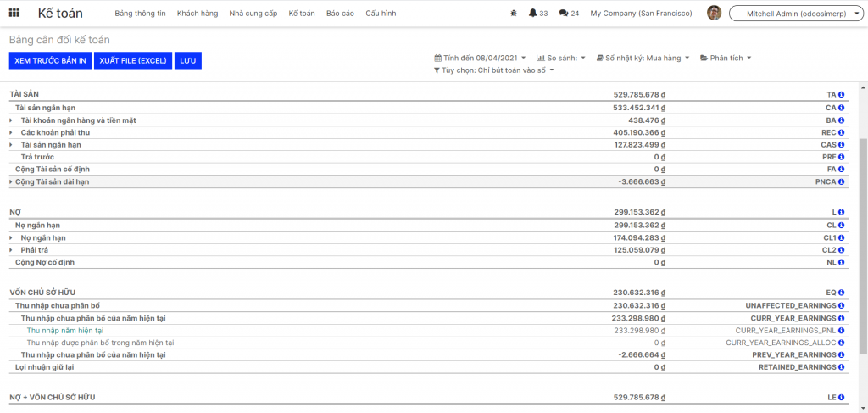This screenshot has height=413, width=868.
Task: Open Tính đến 08/04/2021 date filter
Action: pyautogui.click(x=480, y=58)
